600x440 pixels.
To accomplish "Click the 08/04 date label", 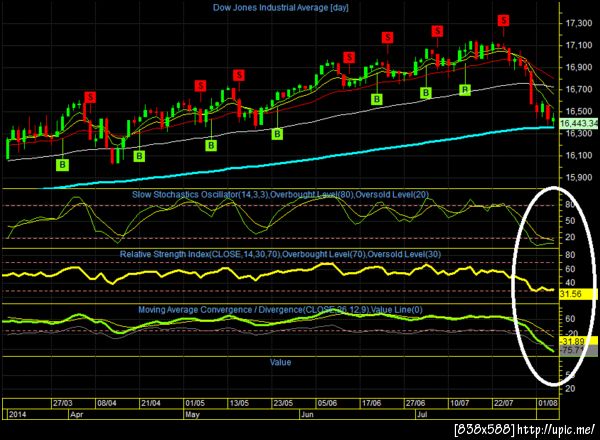I will click(107, 403).
